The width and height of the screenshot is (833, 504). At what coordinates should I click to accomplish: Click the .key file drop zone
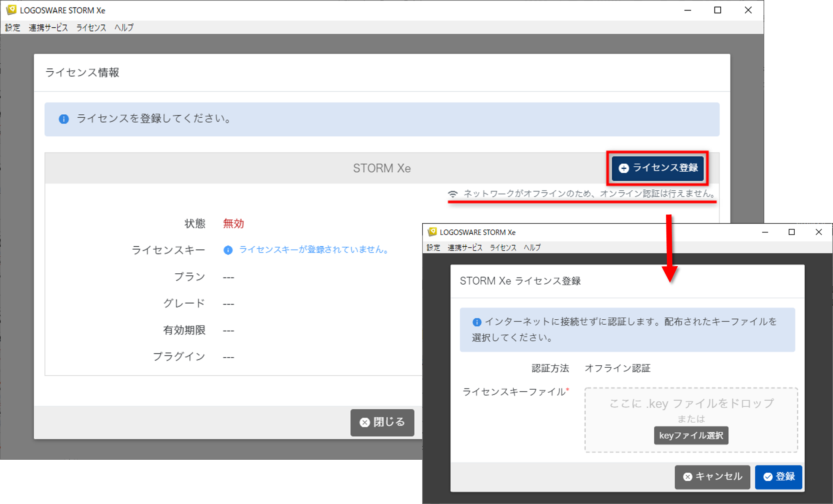691,405
